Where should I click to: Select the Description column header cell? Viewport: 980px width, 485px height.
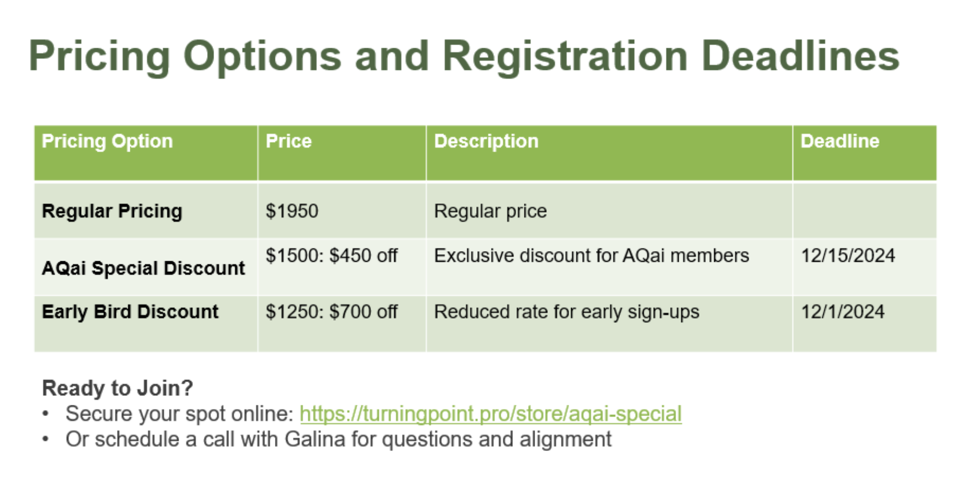pyautogui.click(x=609, y=153)
